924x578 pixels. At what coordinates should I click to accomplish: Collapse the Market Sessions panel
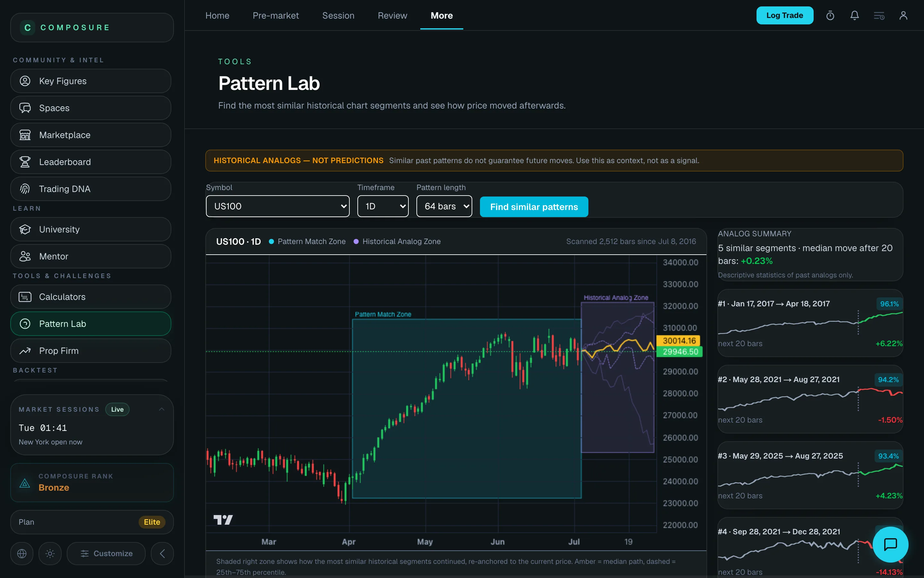161,409
